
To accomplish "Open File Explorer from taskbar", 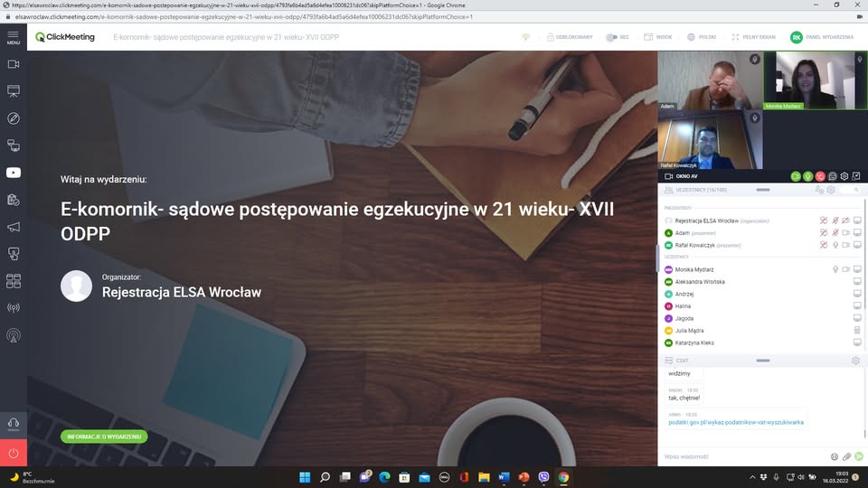I will point(484,477).
